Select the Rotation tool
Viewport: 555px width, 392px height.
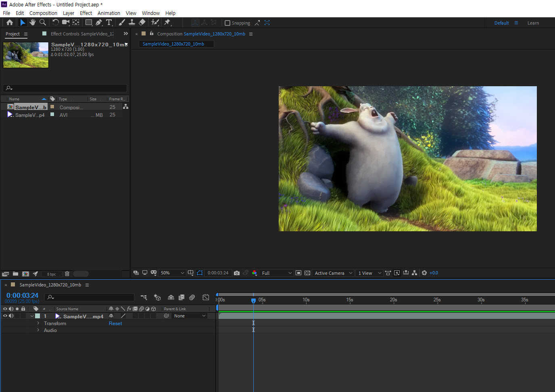coord(55,23)
